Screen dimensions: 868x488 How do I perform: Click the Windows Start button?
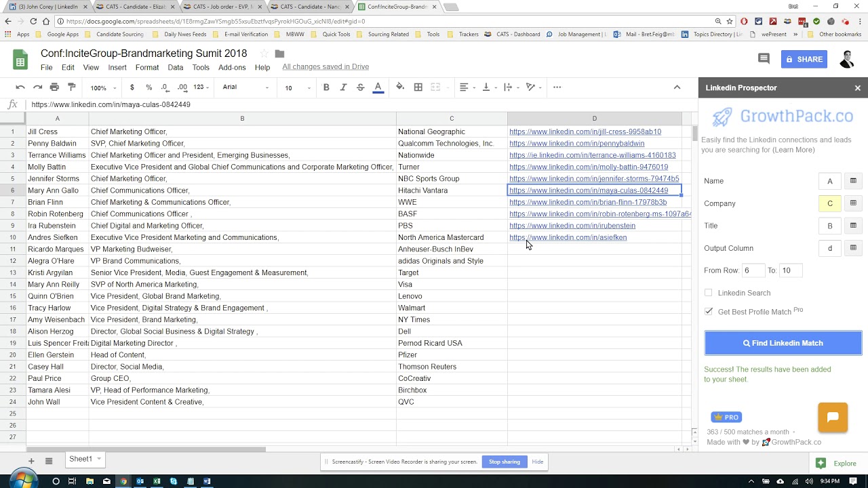25,481
